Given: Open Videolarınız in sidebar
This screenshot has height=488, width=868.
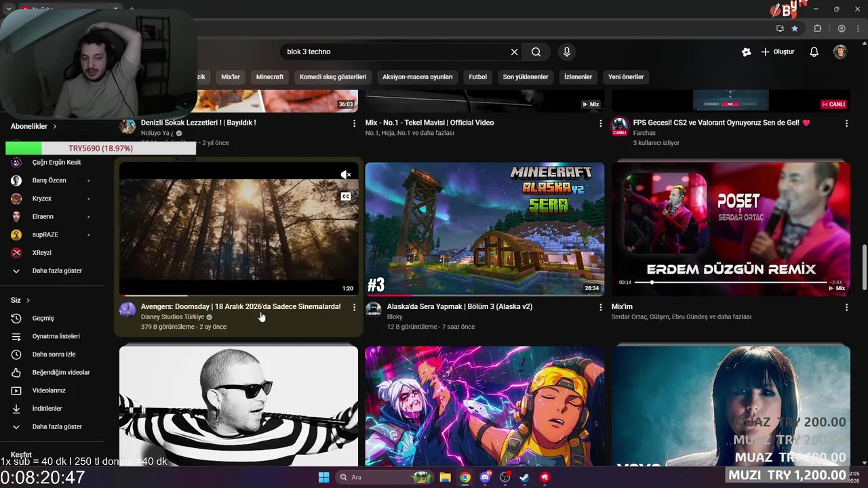Looking at the screenshot, I should [x=52, y=390].
